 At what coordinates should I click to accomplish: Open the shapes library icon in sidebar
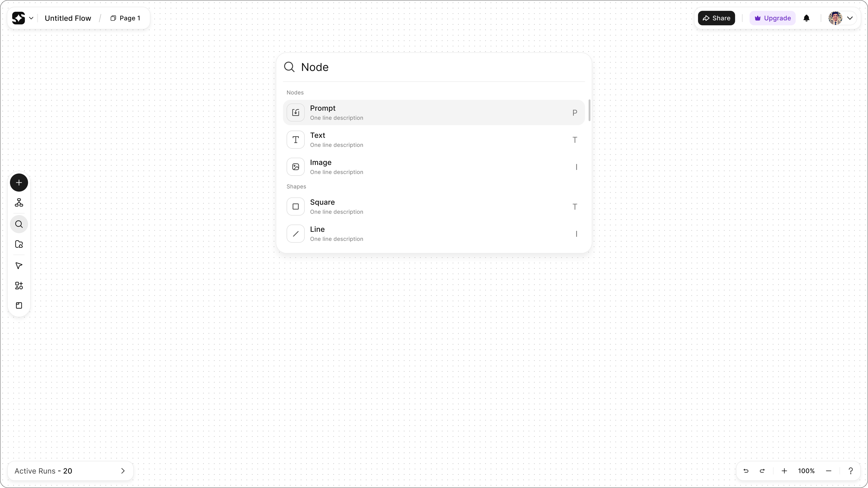click(19, 285)
